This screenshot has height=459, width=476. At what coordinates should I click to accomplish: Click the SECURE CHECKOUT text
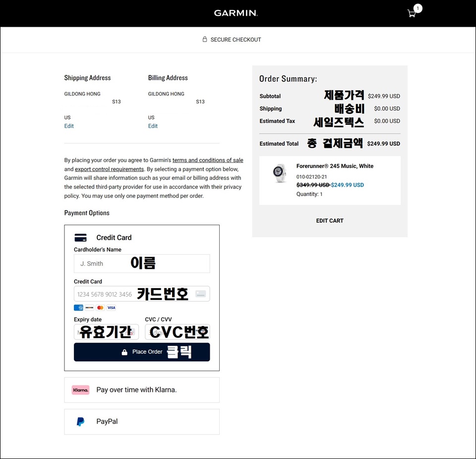point(236,40)
